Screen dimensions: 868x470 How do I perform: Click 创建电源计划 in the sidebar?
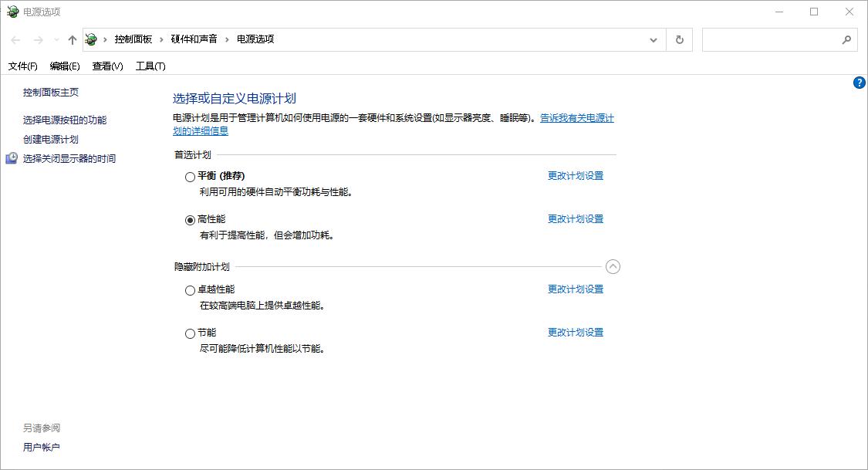50,140
